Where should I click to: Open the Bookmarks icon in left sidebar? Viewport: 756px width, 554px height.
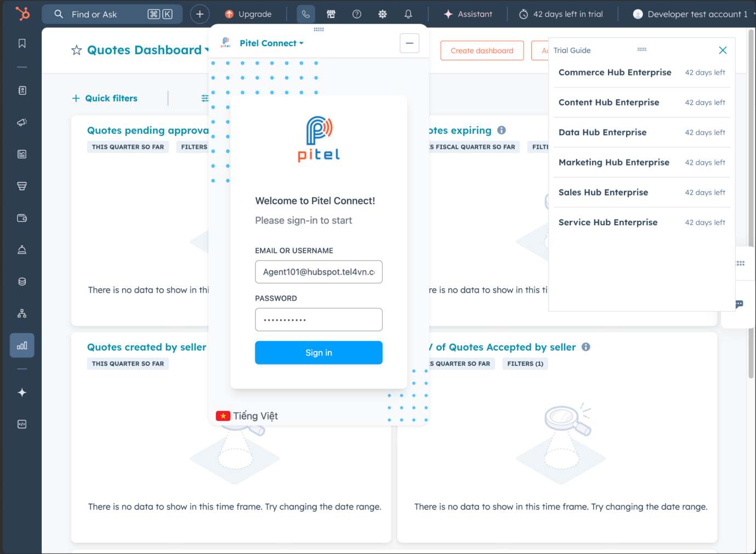[22, 43]
